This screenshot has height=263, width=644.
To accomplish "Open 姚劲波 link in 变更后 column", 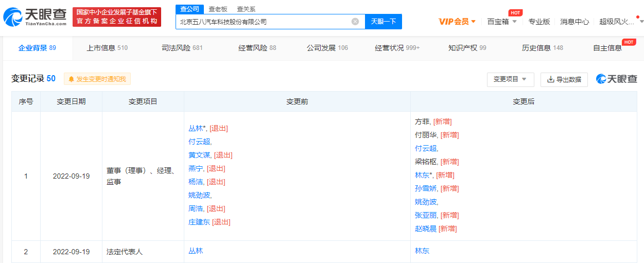I will pyautogui.click(x=426, y=202).
